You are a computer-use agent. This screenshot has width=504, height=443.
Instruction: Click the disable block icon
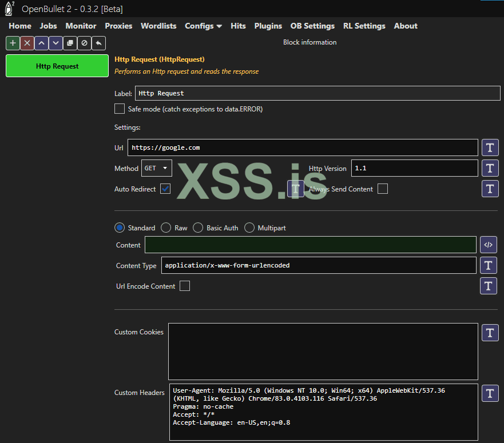[84, 43]
